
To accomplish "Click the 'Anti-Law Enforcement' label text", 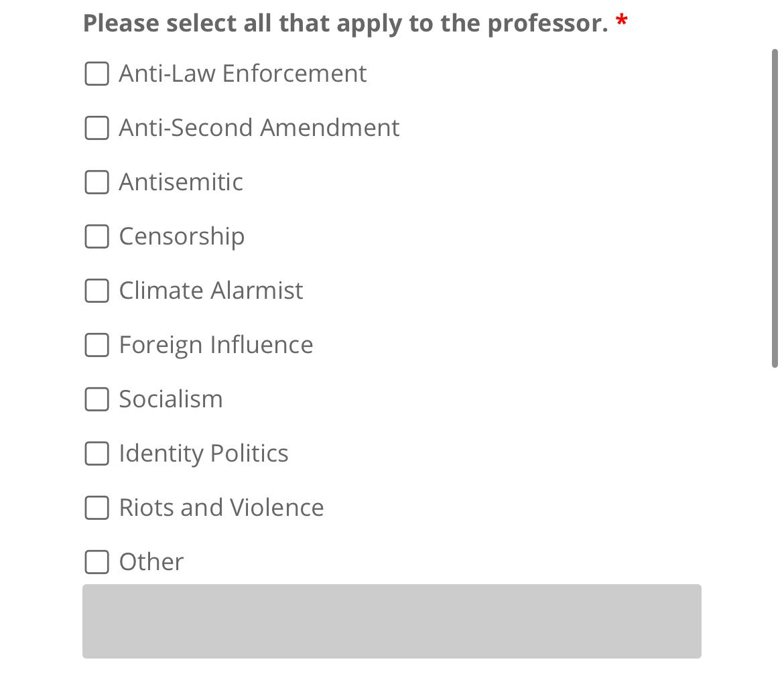I will (x=243, y=73).
